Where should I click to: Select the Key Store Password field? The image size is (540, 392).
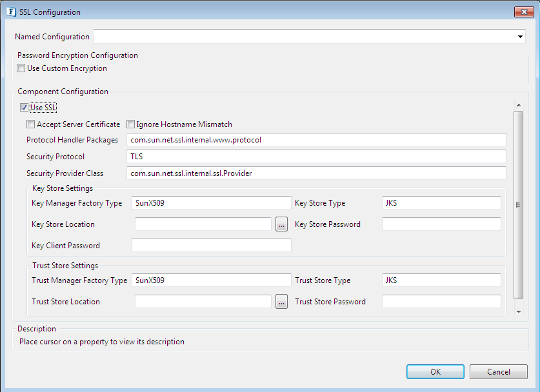(441, 224)
